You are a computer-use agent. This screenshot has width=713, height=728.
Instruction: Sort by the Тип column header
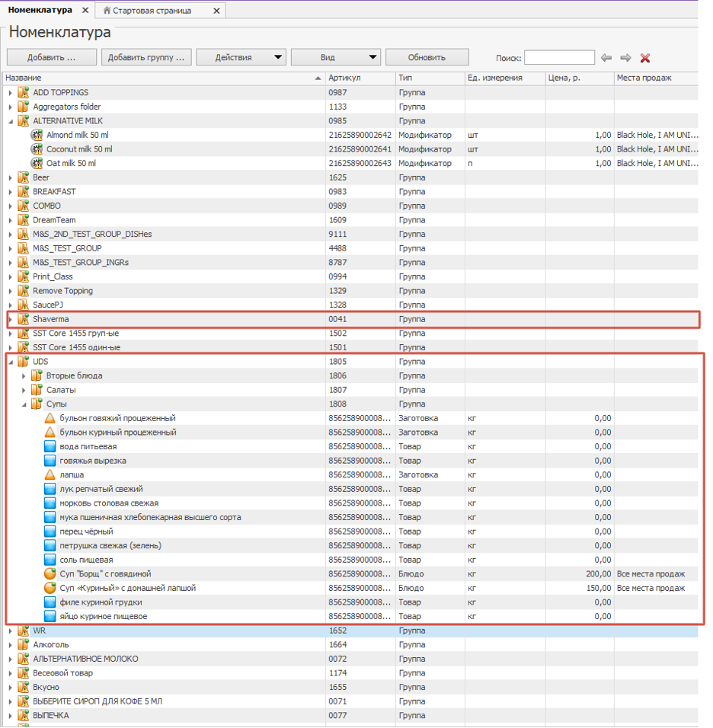click(x=430, y=78)
